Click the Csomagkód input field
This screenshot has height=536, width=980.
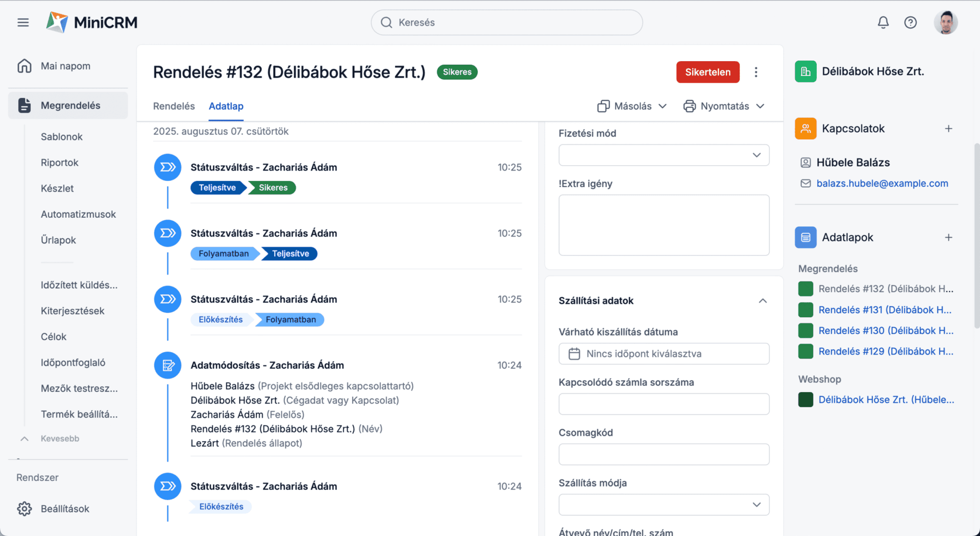coord(664,454)
